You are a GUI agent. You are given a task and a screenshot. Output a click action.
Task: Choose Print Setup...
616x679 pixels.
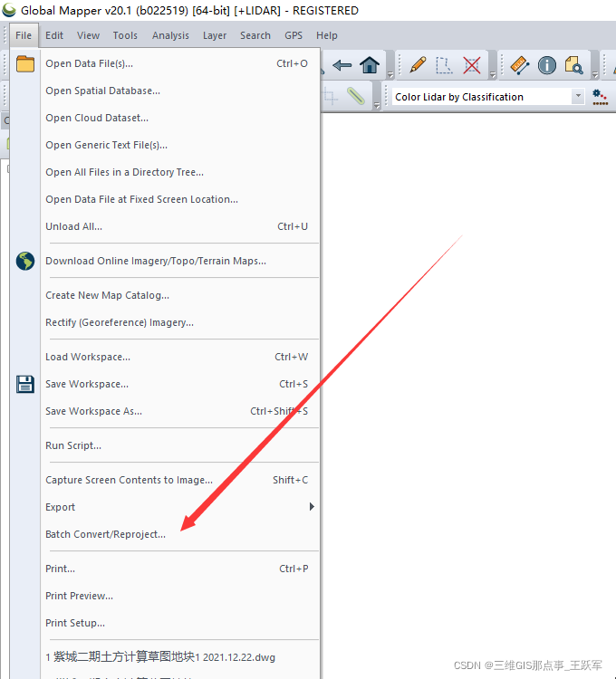click(x=179, y=623)
